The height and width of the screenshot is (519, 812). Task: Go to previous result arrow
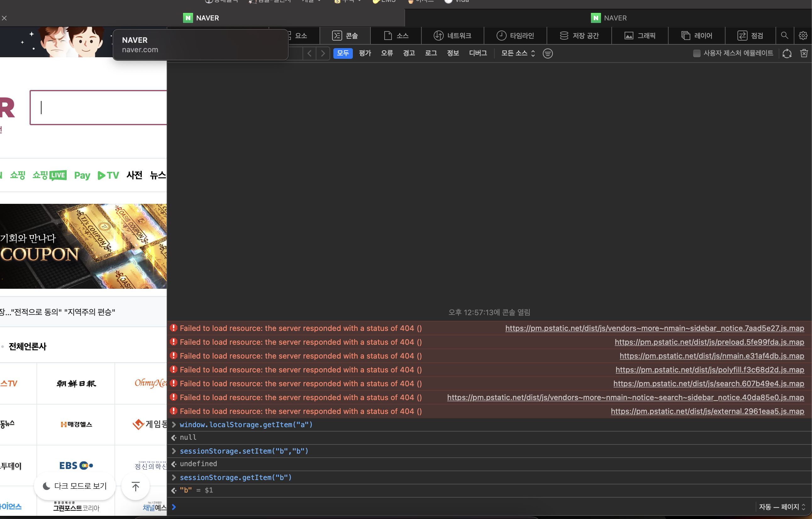click(x=309, y=53)
